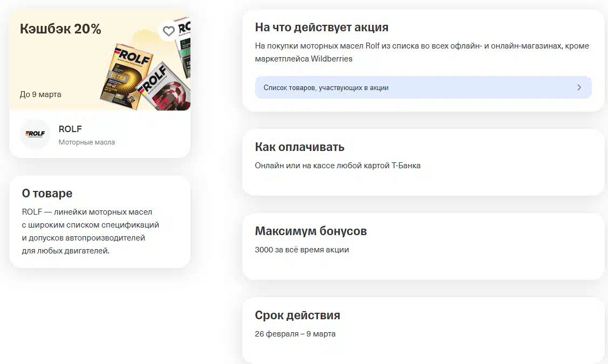The height and width of the screenshot is (364, 608).
Task: Open 'Список товаров, участвующих в акции' link
Action: pyautogui.click(x=326, y=87)
